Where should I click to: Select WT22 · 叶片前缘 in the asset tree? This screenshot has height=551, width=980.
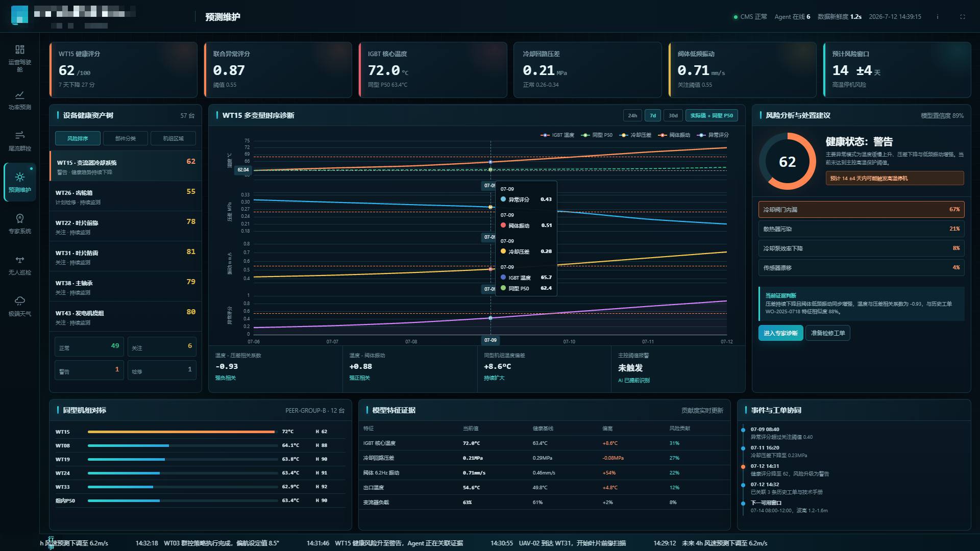126,227
